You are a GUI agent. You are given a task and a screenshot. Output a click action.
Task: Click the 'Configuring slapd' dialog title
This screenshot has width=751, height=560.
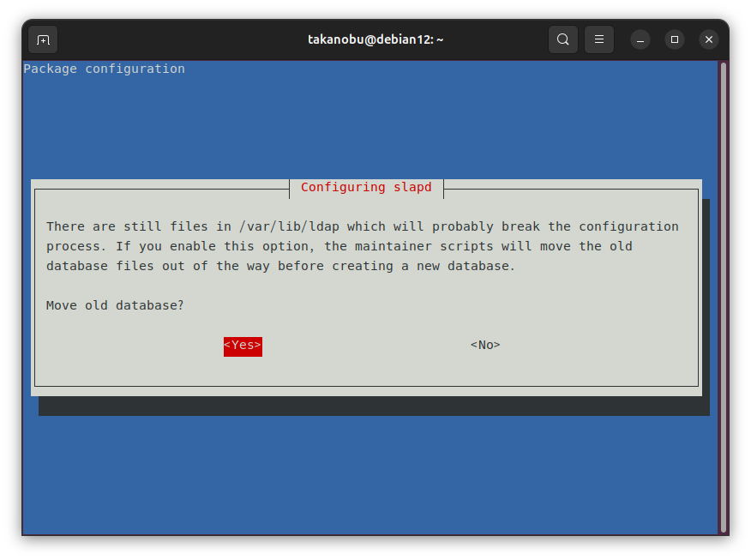[x=366, y=187]
